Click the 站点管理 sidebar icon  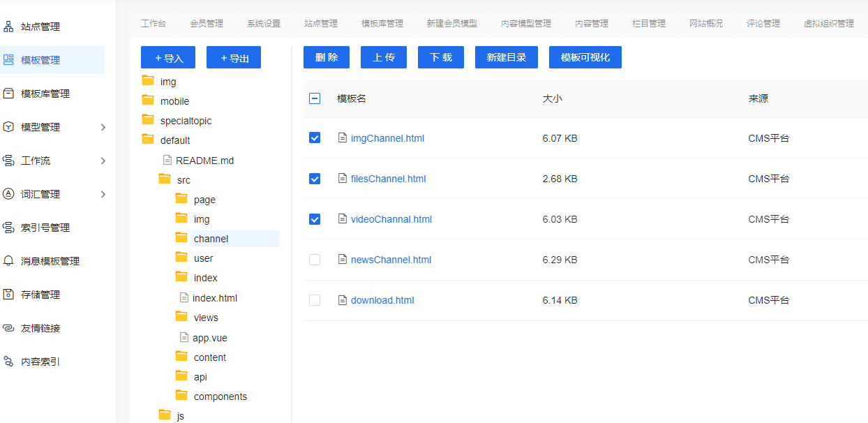[8, 27]
